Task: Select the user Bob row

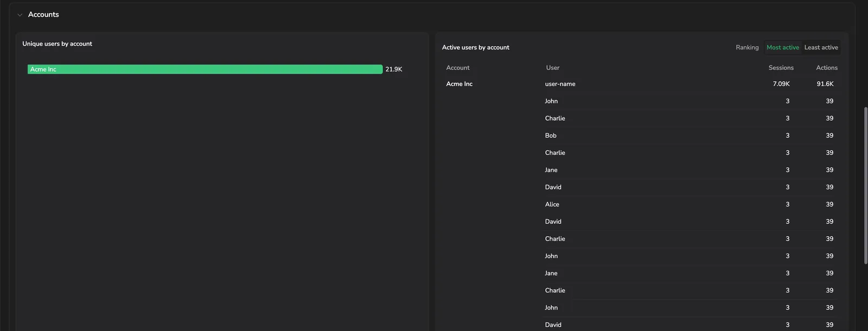Action: coord(691,135)
